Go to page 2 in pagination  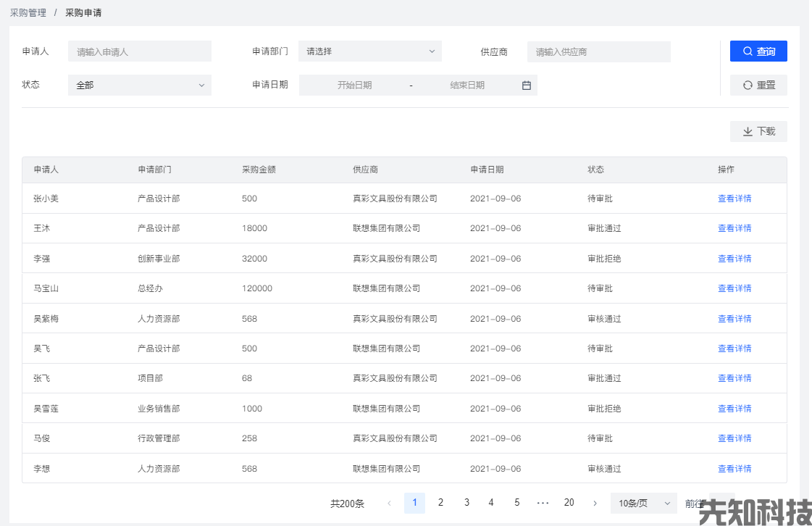point(440,503)
